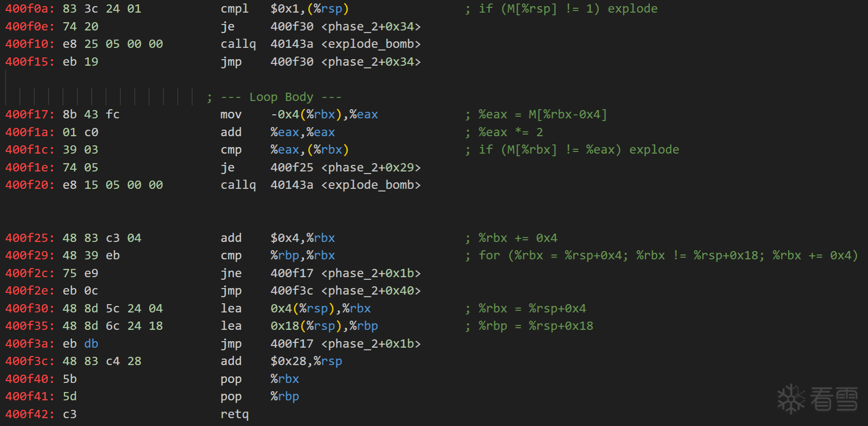
Task: Click the mov instruction mnemonic
Action: 231,114
